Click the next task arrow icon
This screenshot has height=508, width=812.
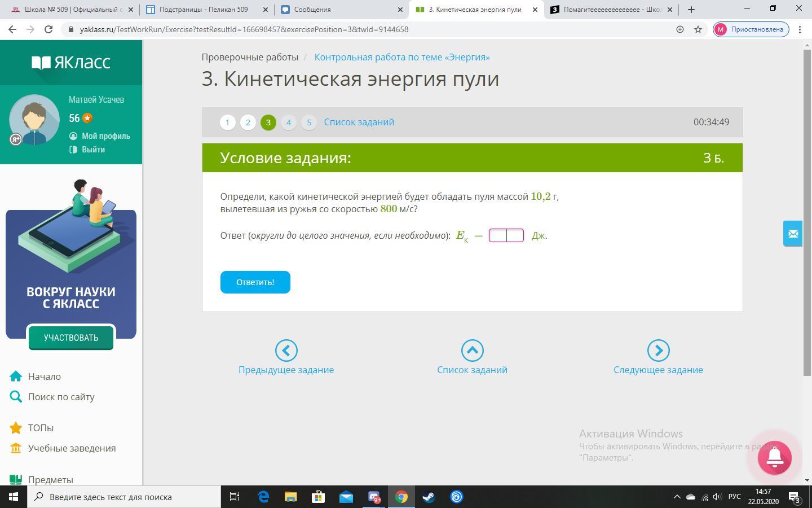click(659, 351)
